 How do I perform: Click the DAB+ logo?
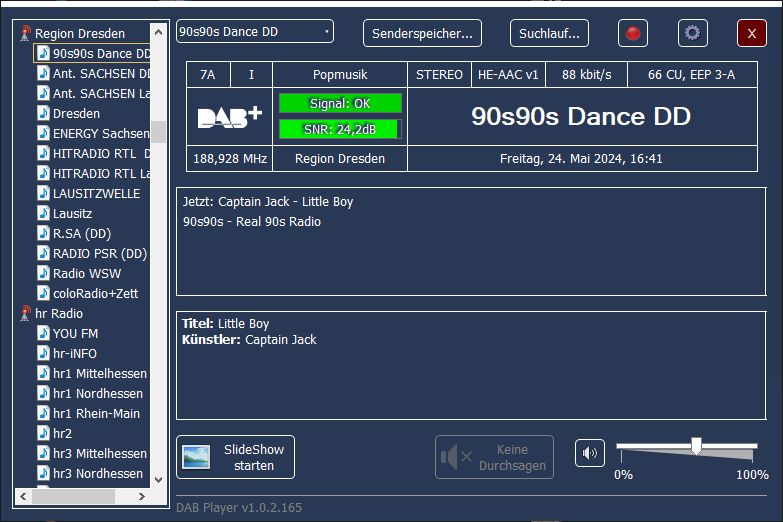point(230,117)
